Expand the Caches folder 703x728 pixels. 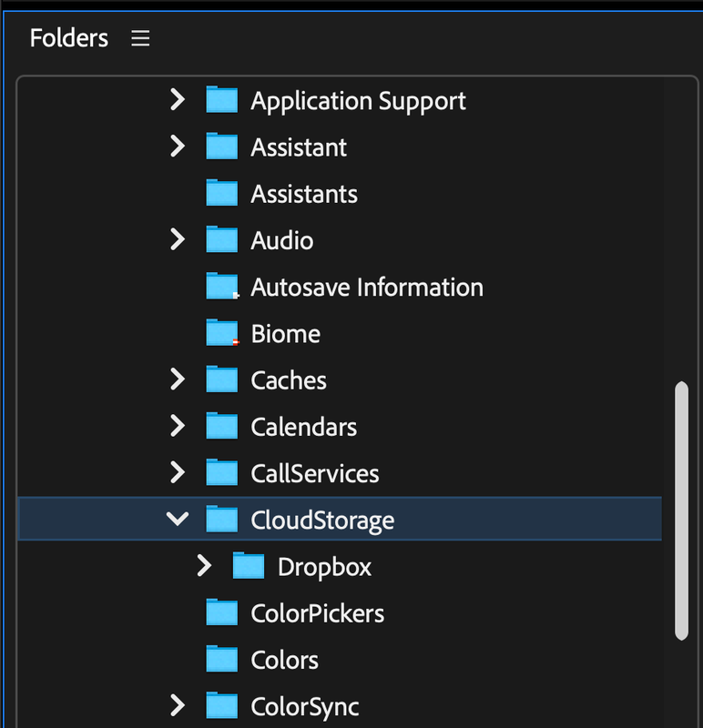click(178, 379)
